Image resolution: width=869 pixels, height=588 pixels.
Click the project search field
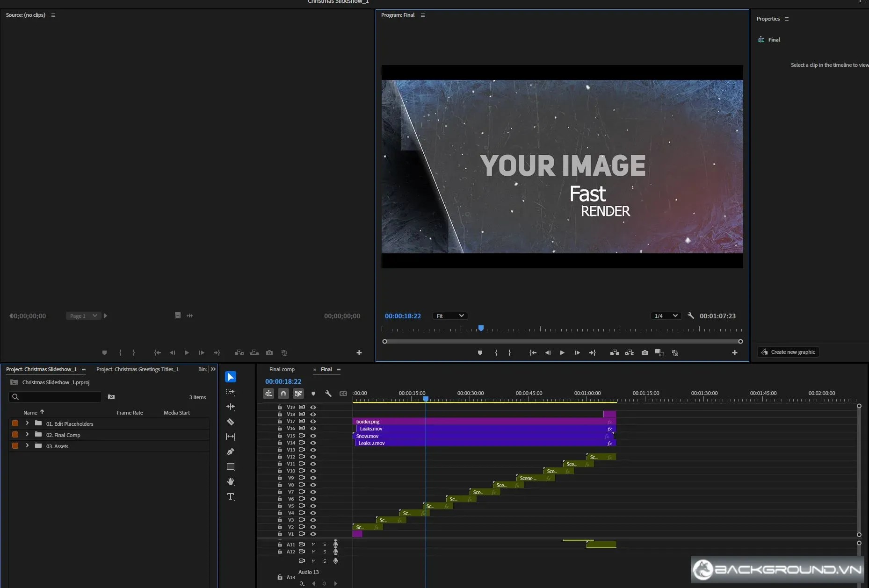pyautogui.click(x=55, y=397)
